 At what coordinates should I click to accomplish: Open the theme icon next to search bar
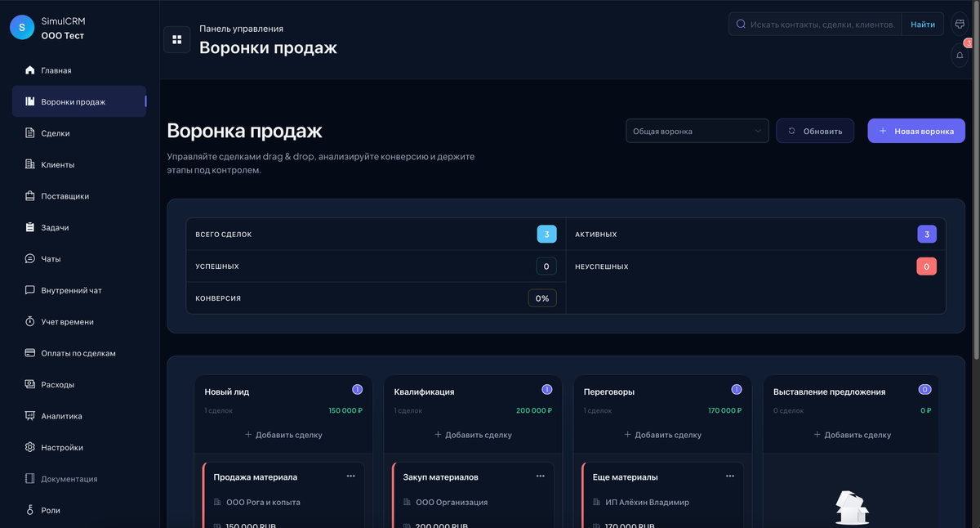pyautogui.click(x=959, y=24)
